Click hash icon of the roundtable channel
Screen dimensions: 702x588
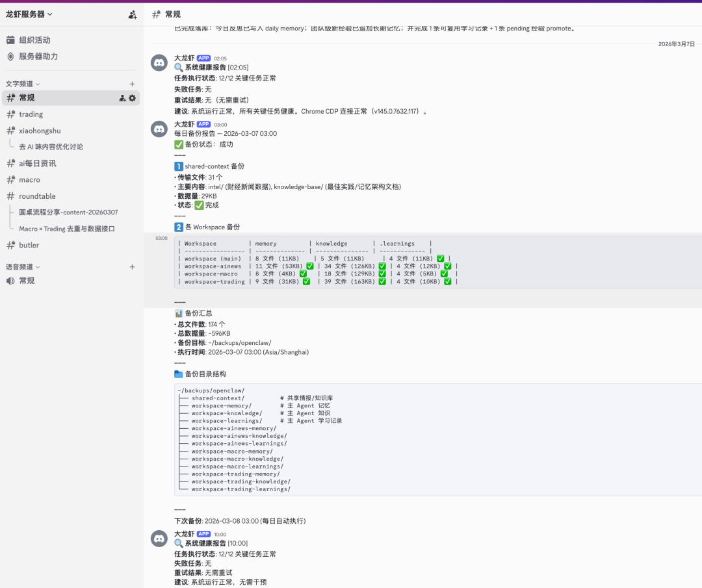11,196
